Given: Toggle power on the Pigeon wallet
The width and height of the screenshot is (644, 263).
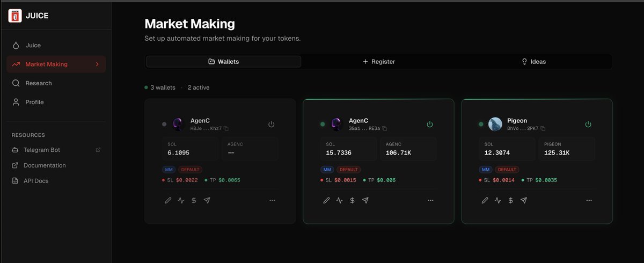Looking at the screenshot, I should pos(588,124).
